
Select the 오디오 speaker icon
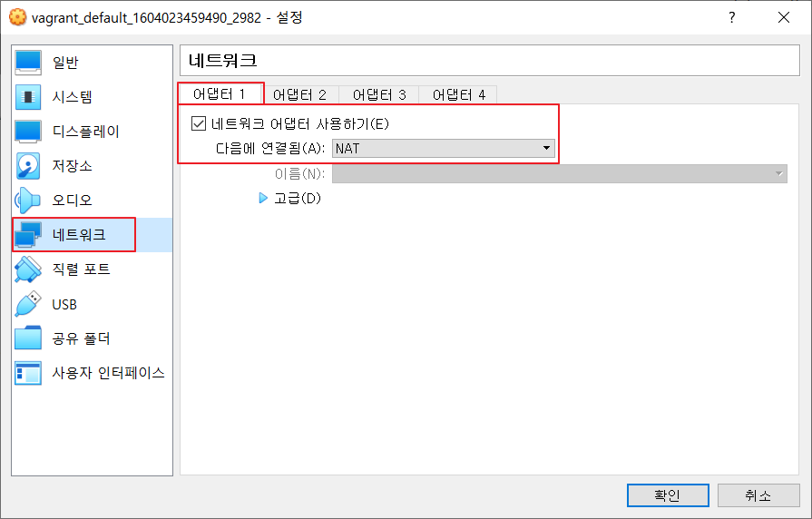click(28, 201)
